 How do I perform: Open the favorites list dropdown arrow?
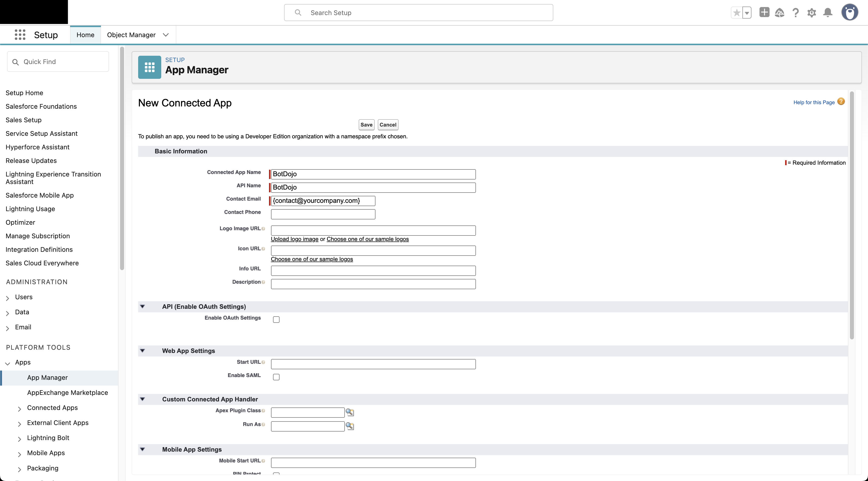click(x=747, y=13)
